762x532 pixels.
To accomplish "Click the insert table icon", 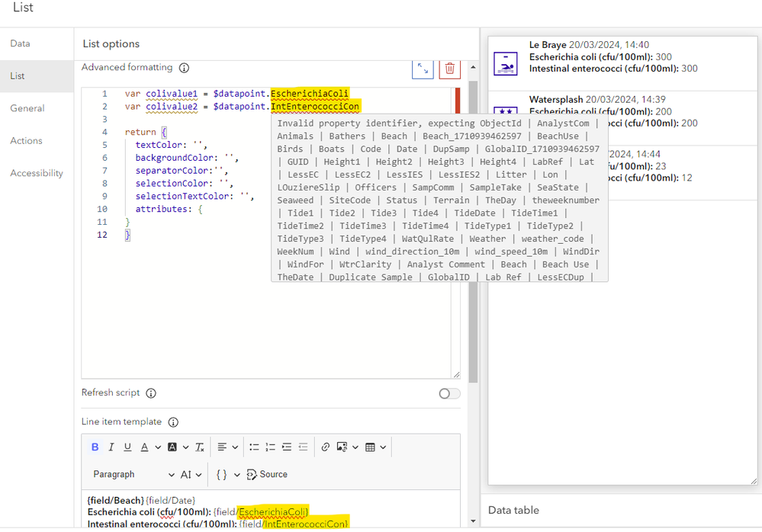I will point(370,447).
